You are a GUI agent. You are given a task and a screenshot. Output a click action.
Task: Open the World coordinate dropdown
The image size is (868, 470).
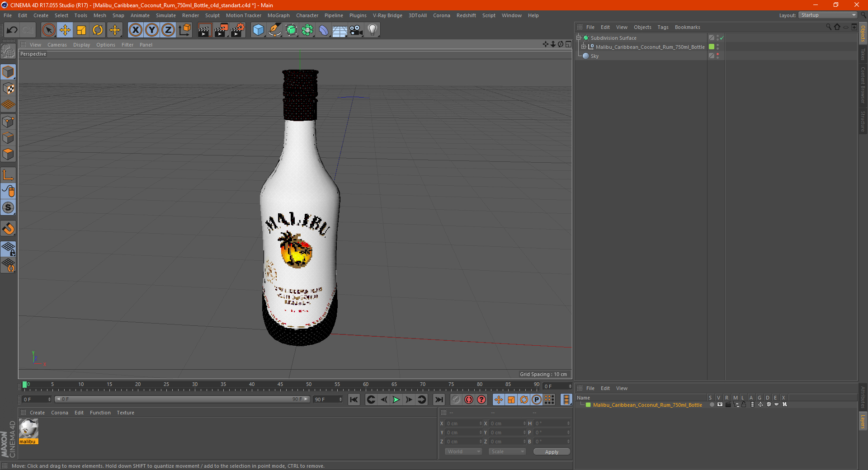[x=463, y=451]
